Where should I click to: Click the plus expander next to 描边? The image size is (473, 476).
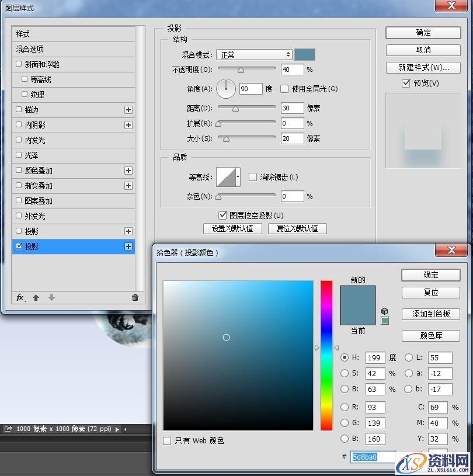(128, 109)
